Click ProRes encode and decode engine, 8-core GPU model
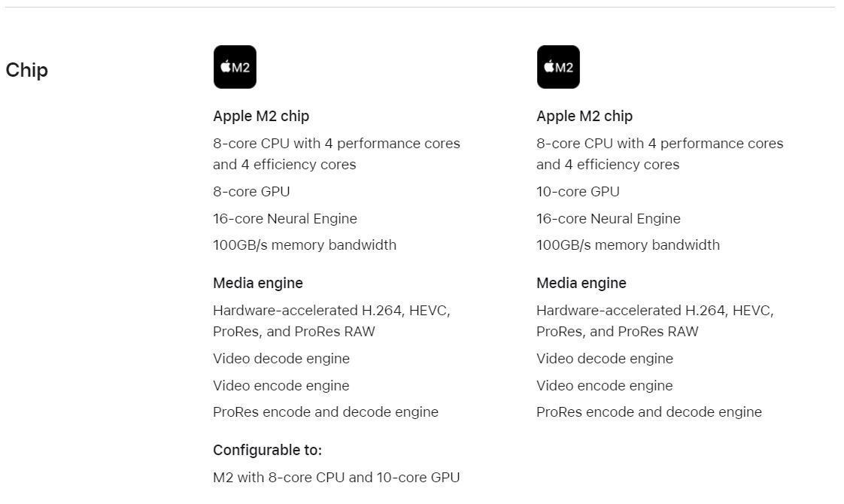 pyautogui.click(x=326, y=412)
